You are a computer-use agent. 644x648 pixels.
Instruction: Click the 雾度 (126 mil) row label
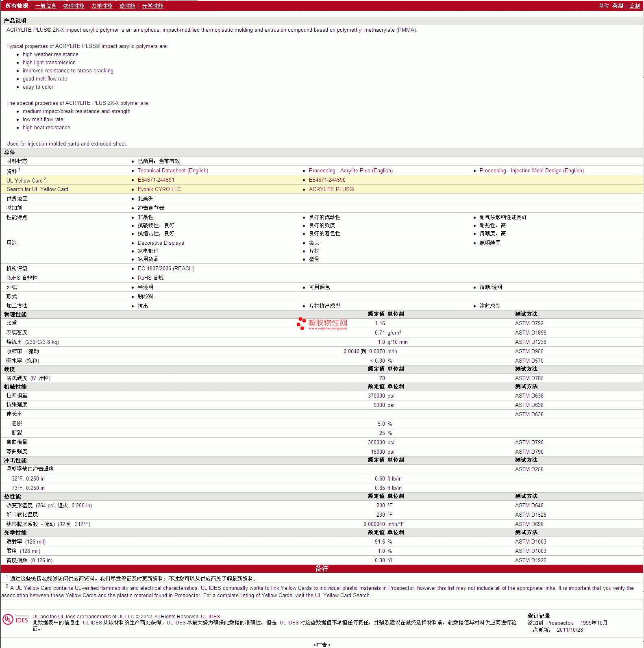[23, 551]
